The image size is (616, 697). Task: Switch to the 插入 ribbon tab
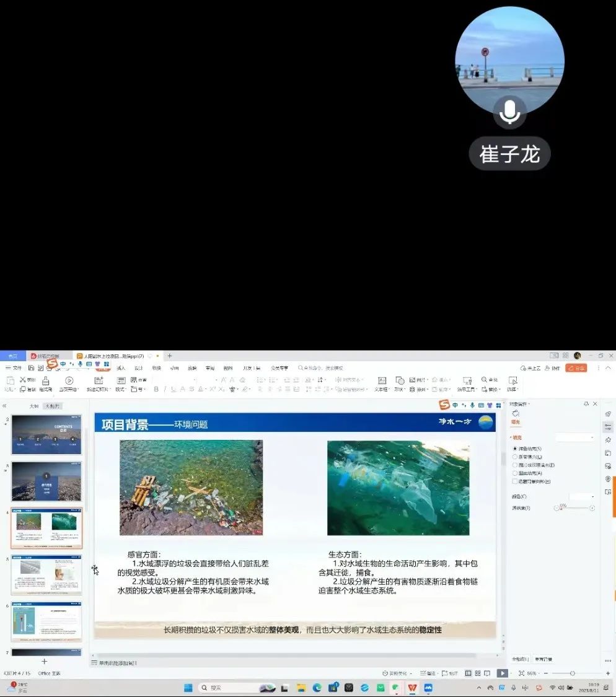(x=121, y=368)
